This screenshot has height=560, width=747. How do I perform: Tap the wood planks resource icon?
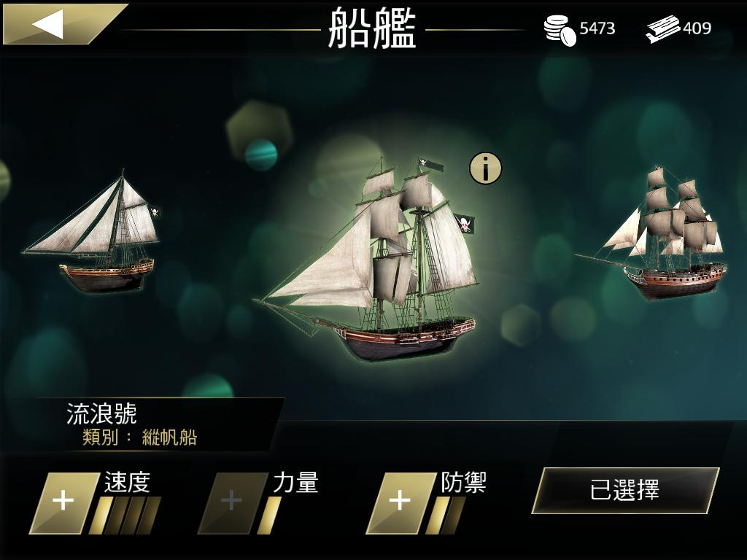click(x=662, y=29)
